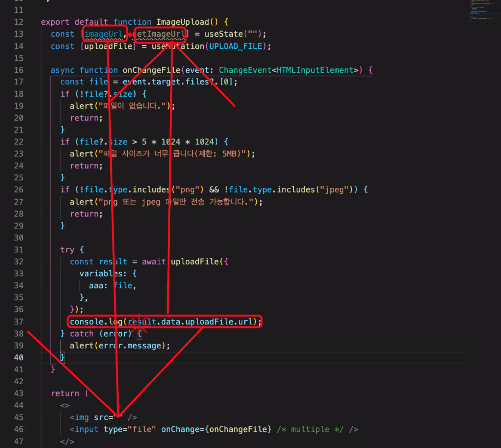Click type="file" attribute on the input
Viewport: 501px width, 448px height.
pos(130,429)
